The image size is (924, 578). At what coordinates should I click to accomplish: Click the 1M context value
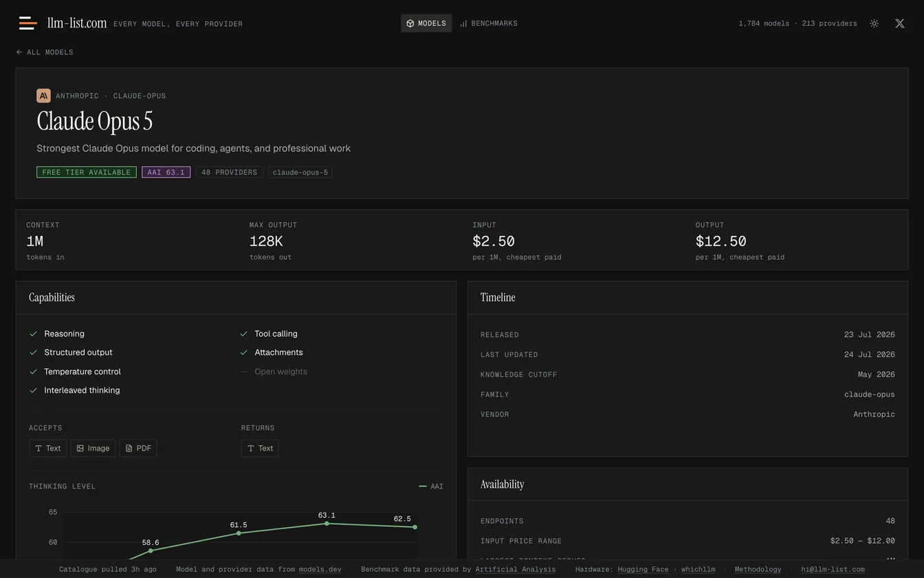[34, 242]
